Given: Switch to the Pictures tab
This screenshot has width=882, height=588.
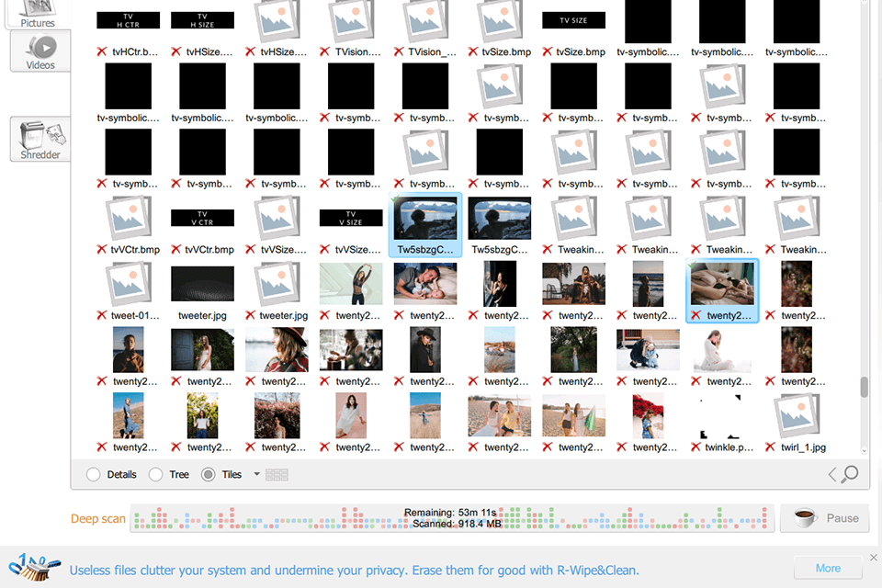Looking at the screenshot, I should pyautogui.click(x=40, y=11).
